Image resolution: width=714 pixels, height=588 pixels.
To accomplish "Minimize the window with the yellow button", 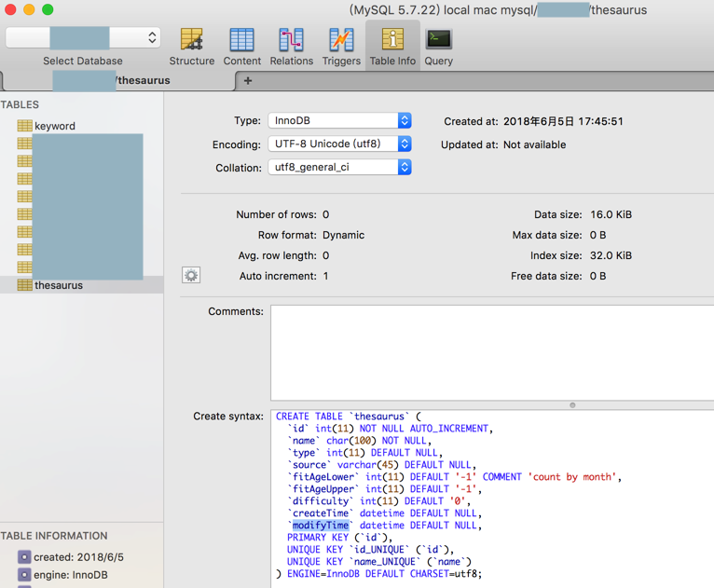I will coord(29,9).
